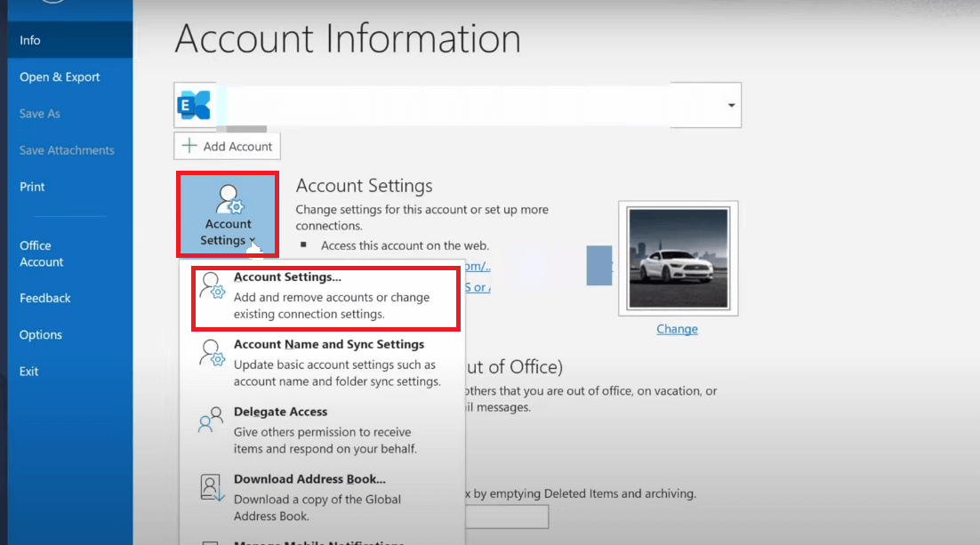
Task: Select Print in the backstage sidebar
Action: 32,187
